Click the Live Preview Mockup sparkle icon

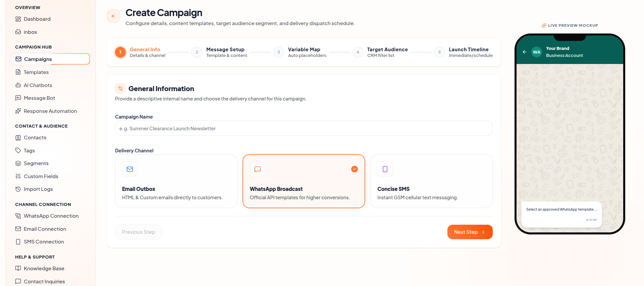[544, 25]
